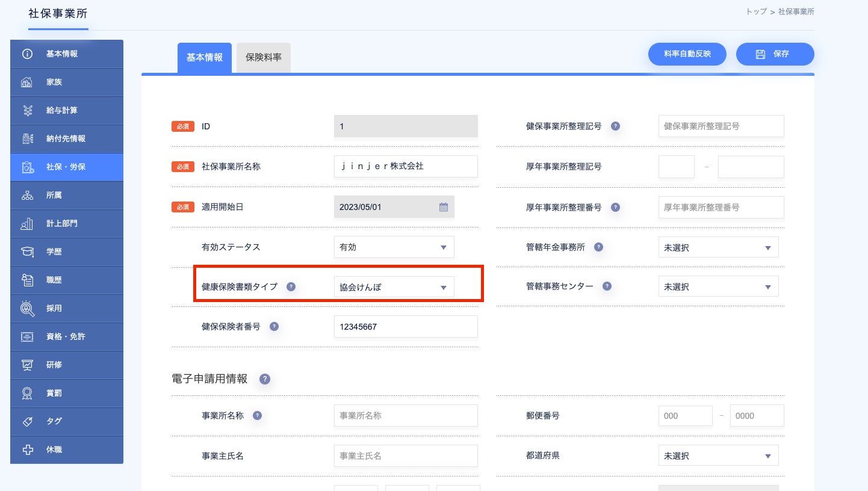Open the 有効ステータス dropdown
The width and height of the screenshot is (868, 491).
(394, 247)
